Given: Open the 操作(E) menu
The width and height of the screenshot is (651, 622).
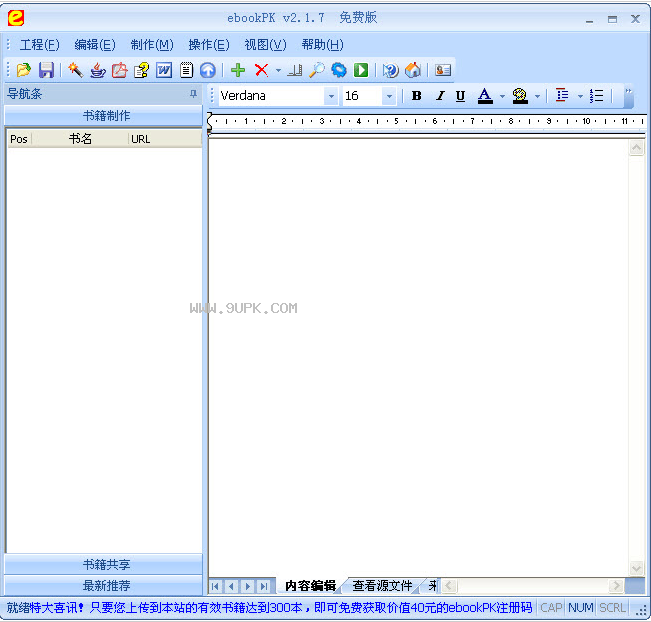Looking at the screenshot, I should click(x=208, y=44).
